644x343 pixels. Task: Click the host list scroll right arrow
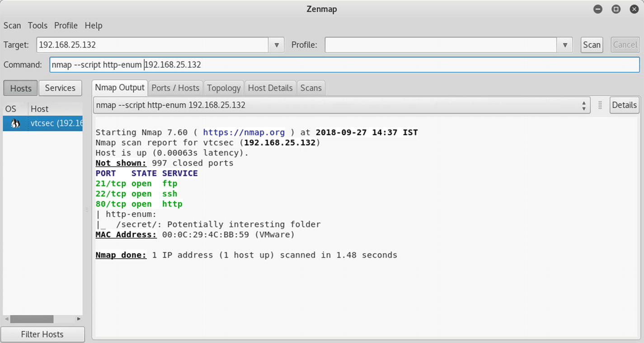coord(79,319)
